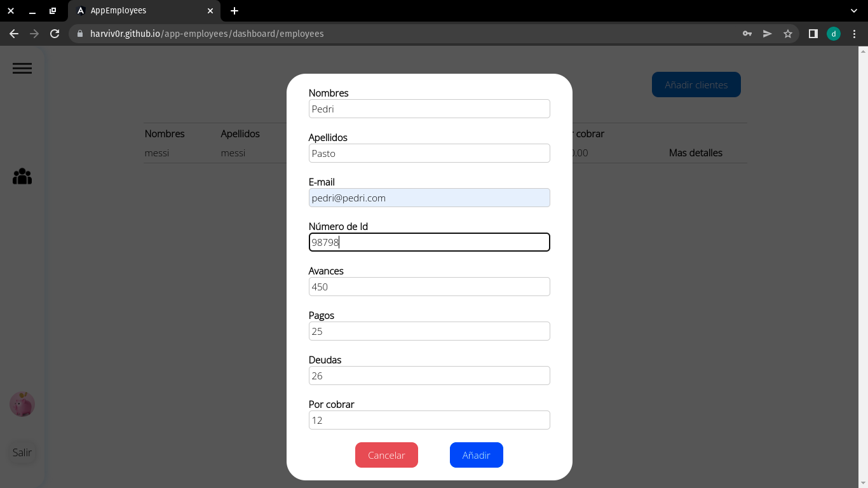Reload the current page
Screen dimensions: 868x488
55,34
